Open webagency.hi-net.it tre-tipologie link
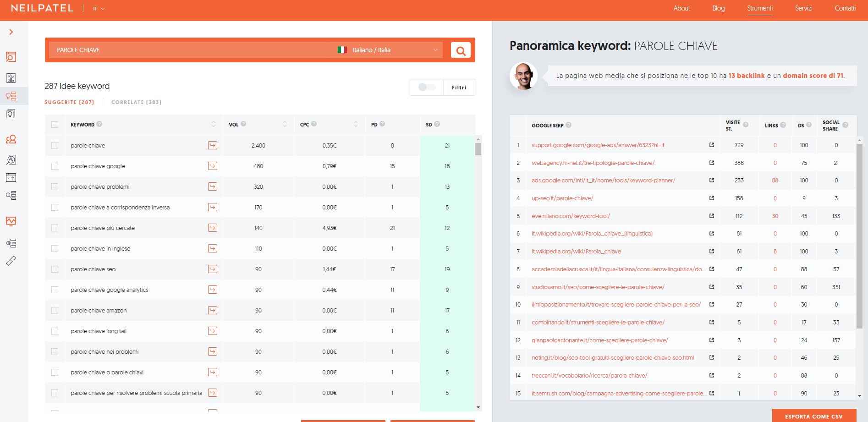868x422 pixels. pos(593,163)
